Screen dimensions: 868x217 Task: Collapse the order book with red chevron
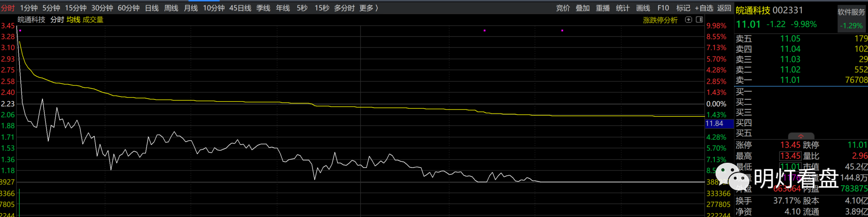click(801, 137)
